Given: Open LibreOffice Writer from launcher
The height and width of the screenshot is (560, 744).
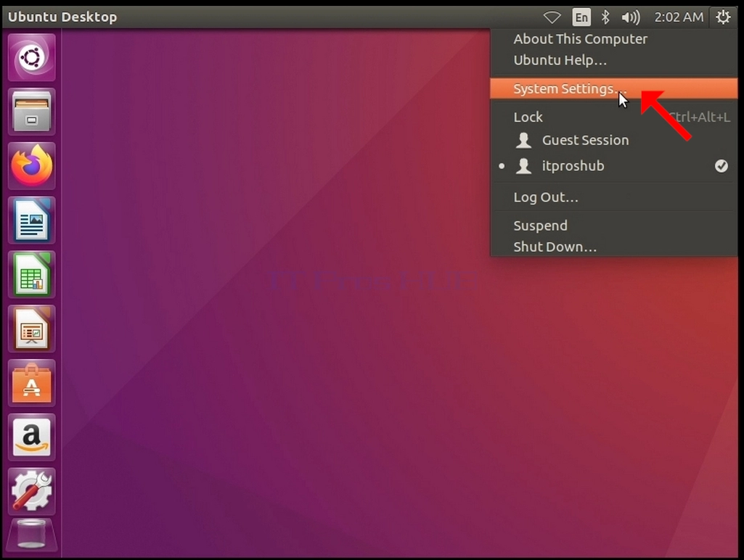Looking at the screenshot, I should pyautogui.click(x=32, y=221).
